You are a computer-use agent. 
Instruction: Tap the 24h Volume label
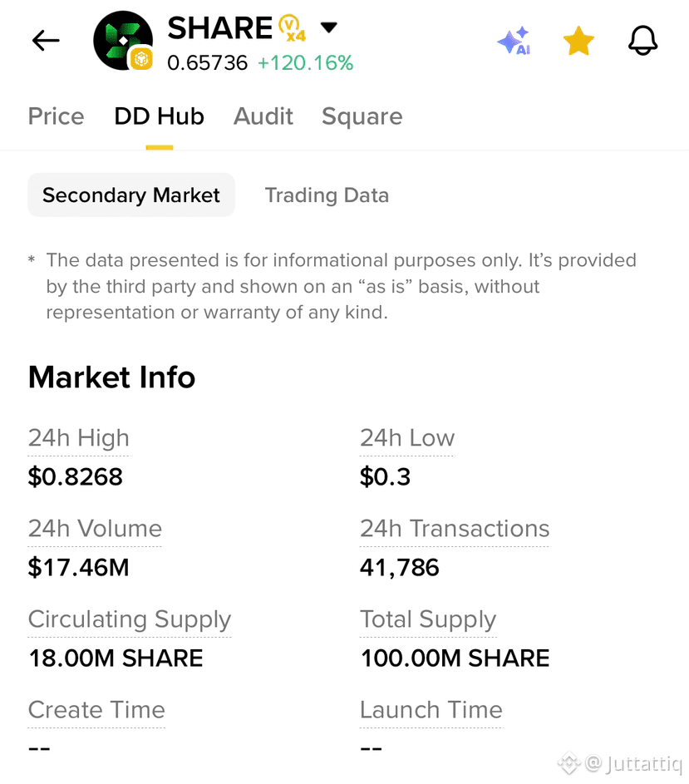[95, 529]
